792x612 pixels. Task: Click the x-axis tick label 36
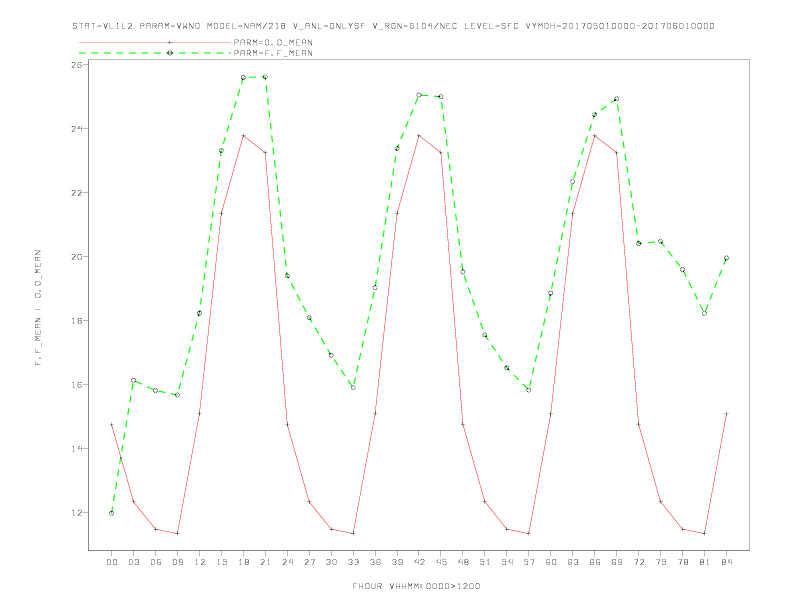[x=375, y=562]
